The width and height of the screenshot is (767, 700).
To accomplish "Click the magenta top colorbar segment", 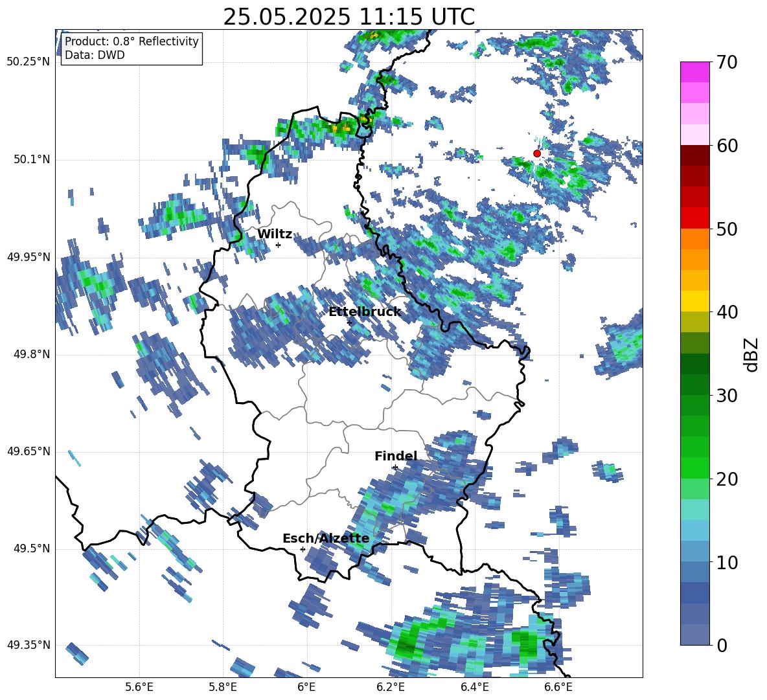I will 694,73.
